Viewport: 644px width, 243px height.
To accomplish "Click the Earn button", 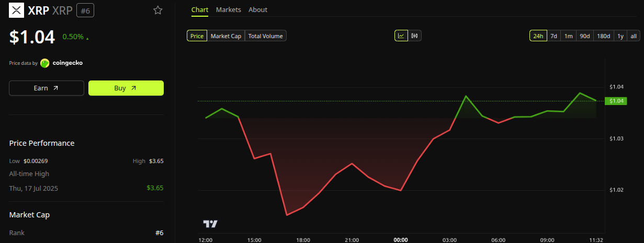I will (47, 88).
